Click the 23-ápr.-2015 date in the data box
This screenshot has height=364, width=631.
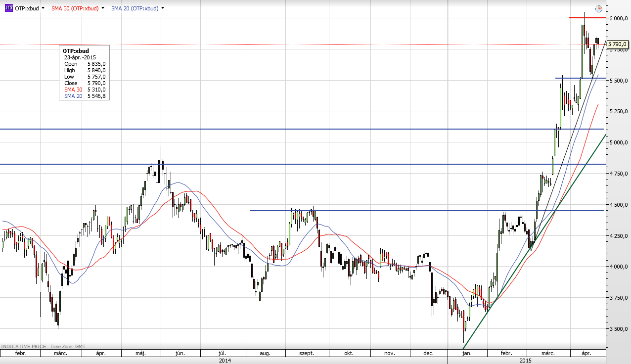coord(80,57)
